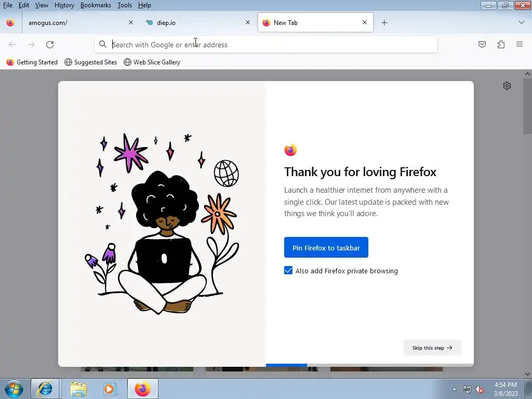Viewport: 532px width, 399px height.
Task: Reload the current page
Action: pos(50,45)
